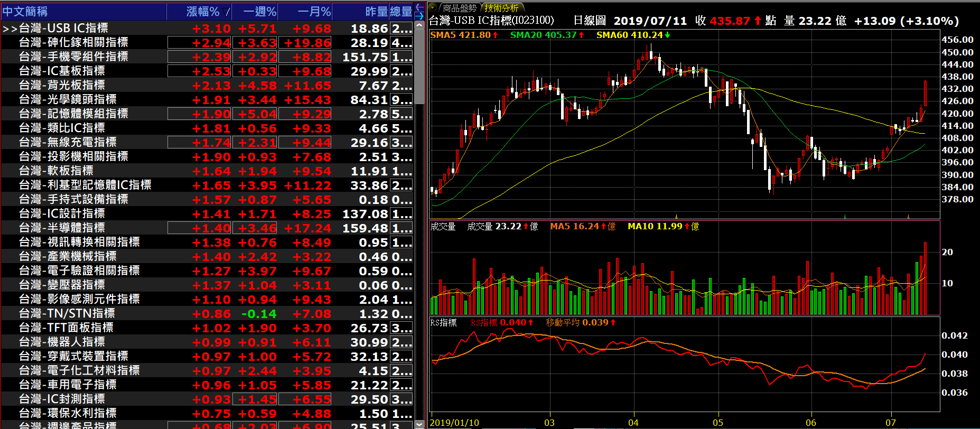Open the round dropdown button beside 商品盤勢
The height and width of the screenshot is (429, 980).
coord(433,7)
